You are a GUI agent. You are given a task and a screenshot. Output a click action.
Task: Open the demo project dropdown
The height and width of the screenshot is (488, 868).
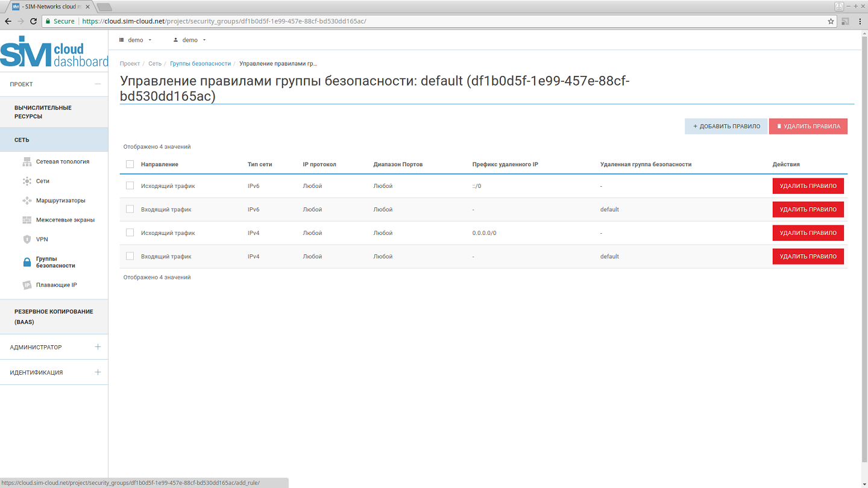[x=136, y=40]
